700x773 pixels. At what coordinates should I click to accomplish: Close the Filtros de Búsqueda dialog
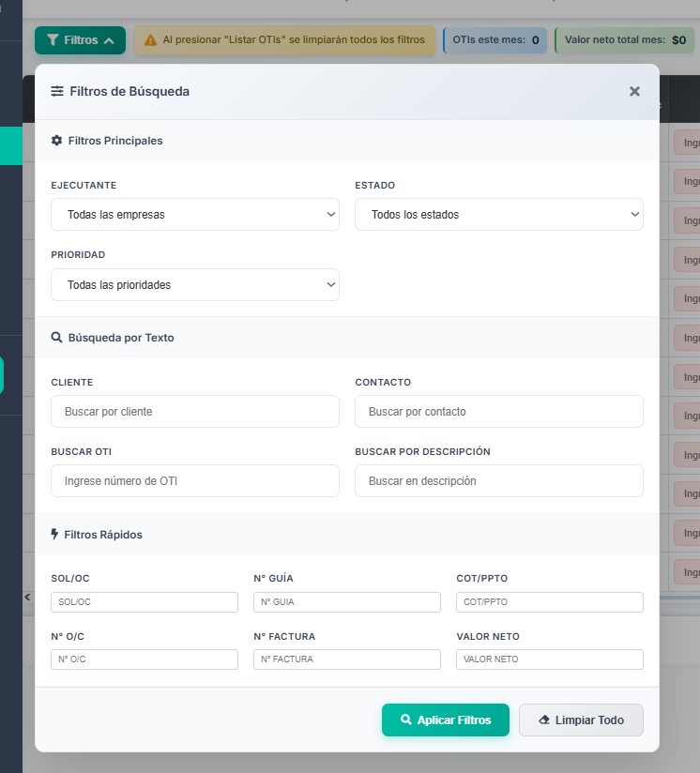coord(634,91)
